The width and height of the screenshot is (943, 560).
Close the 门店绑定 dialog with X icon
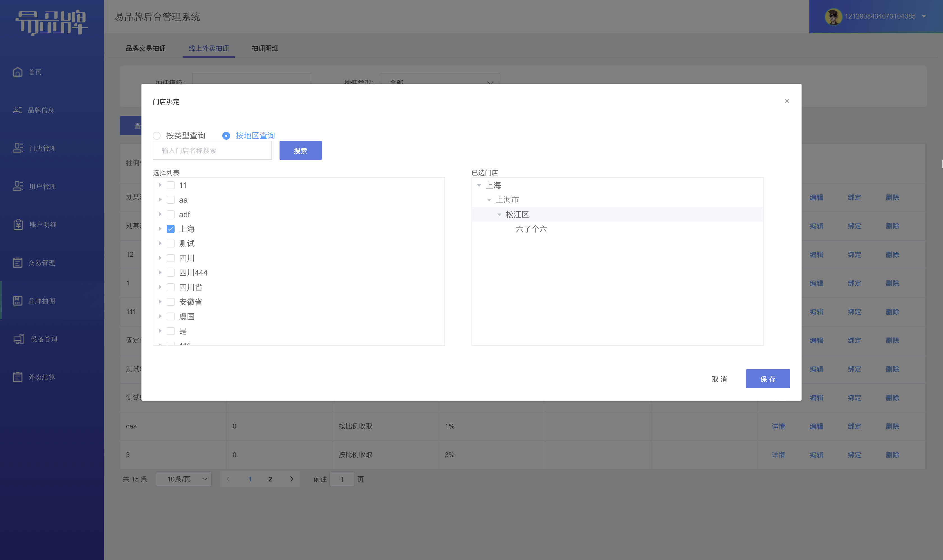pyautogui.click(x=787, y=101)
